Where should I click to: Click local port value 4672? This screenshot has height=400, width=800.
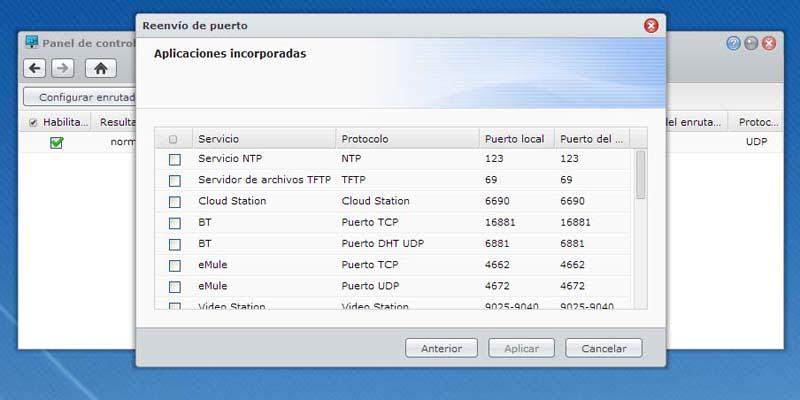[497, 286]
